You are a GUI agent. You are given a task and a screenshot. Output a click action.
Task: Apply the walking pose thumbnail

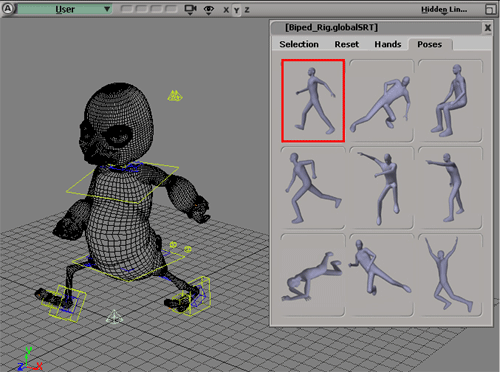313,101
